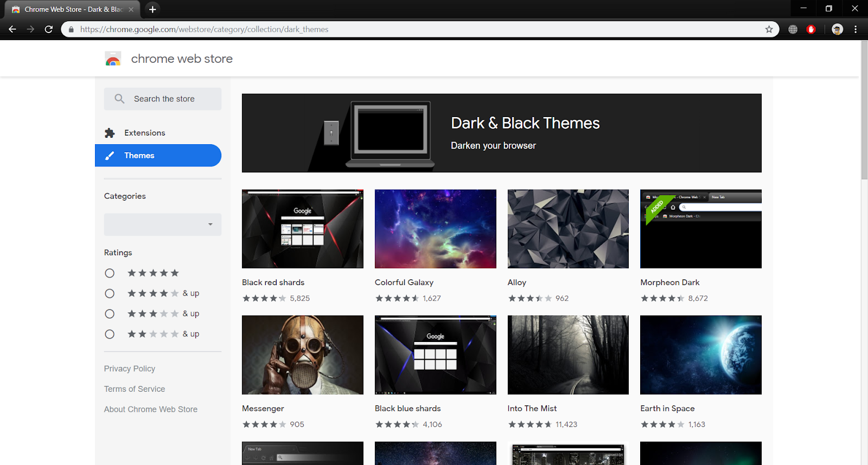Click the 8,672 rating count
Screen dimensions: 868x465
(698, 298)
